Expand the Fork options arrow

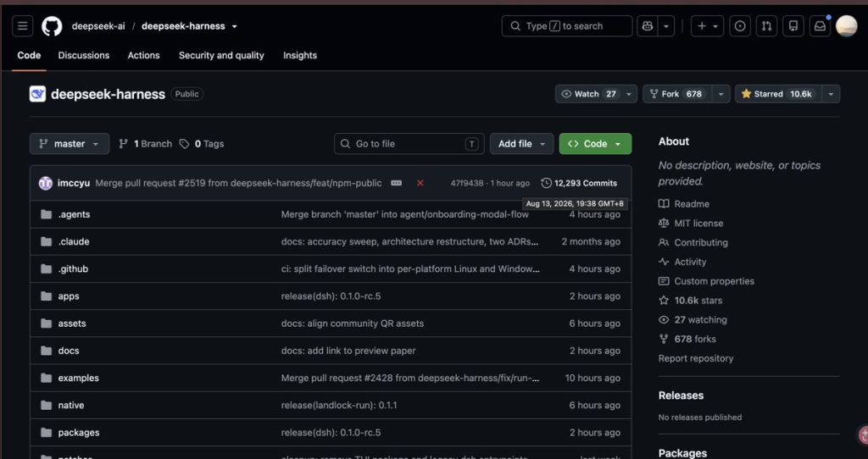coord(721,94)
